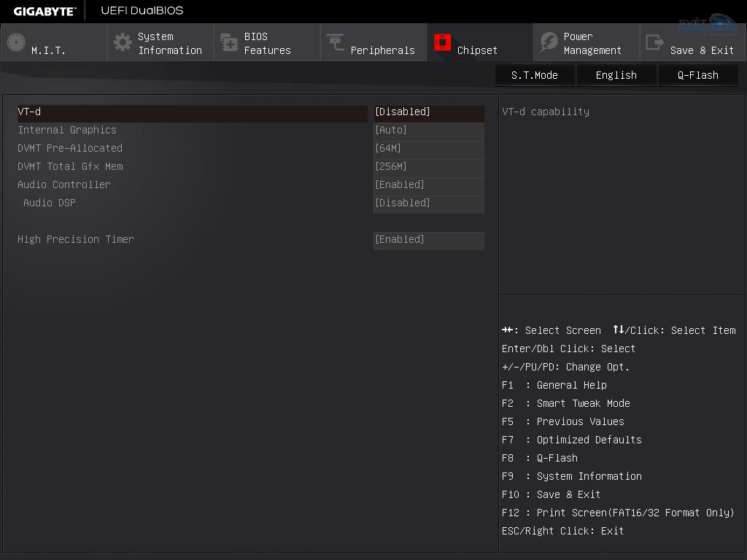Screen dimensions: 747x560
Task: Click the English language button
Action: click(x=616, y=75)
